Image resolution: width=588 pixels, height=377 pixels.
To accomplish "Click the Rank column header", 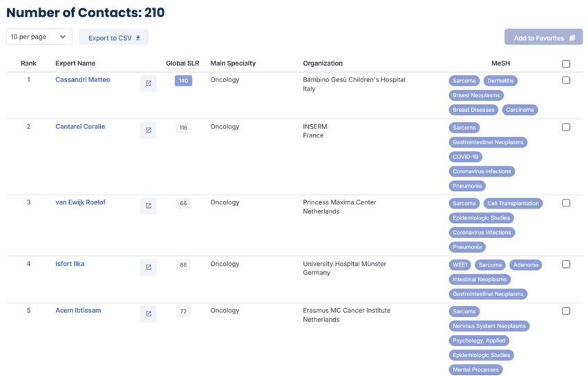I will tap(28, 64).
